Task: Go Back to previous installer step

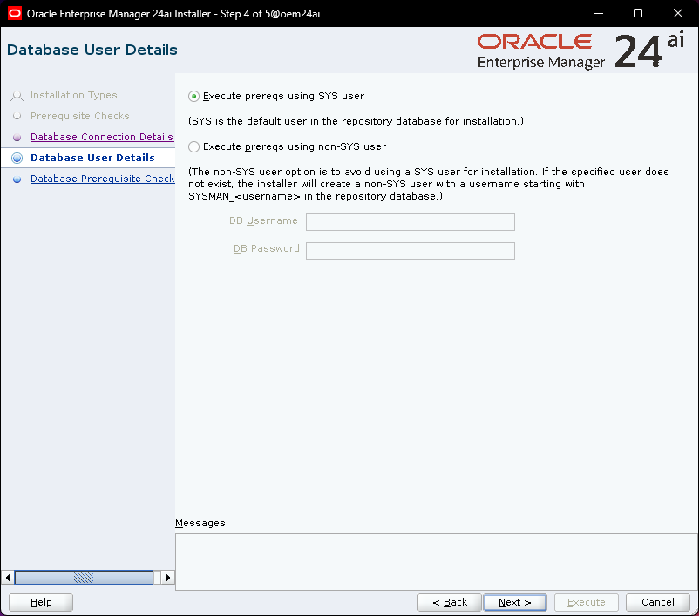Action: [x=450, y=602]
